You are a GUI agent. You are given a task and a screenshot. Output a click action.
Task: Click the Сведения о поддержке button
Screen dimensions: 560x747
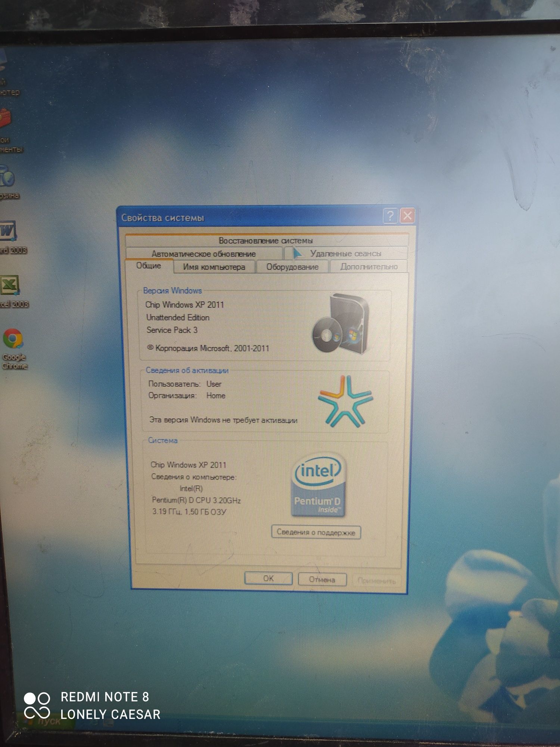coord(316,532)
